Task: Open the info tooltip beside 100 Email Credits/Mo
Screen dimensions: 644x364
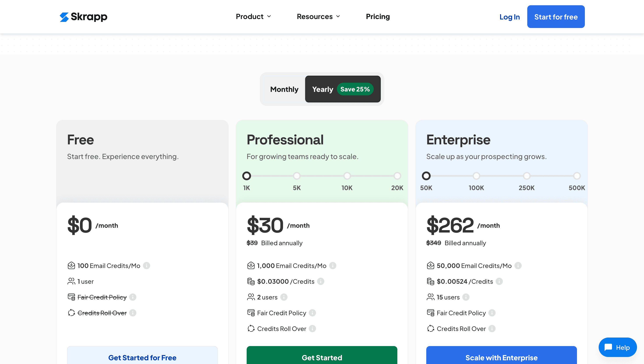Action: click(x=146, y=266)
